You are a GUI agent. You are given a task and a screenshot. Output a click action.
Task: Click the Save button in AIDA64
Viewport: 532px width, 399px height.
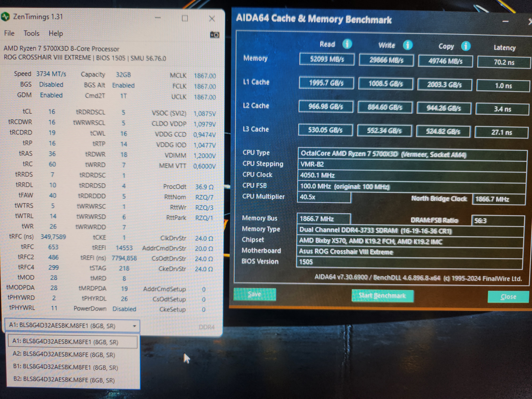[x=254, y=294]
